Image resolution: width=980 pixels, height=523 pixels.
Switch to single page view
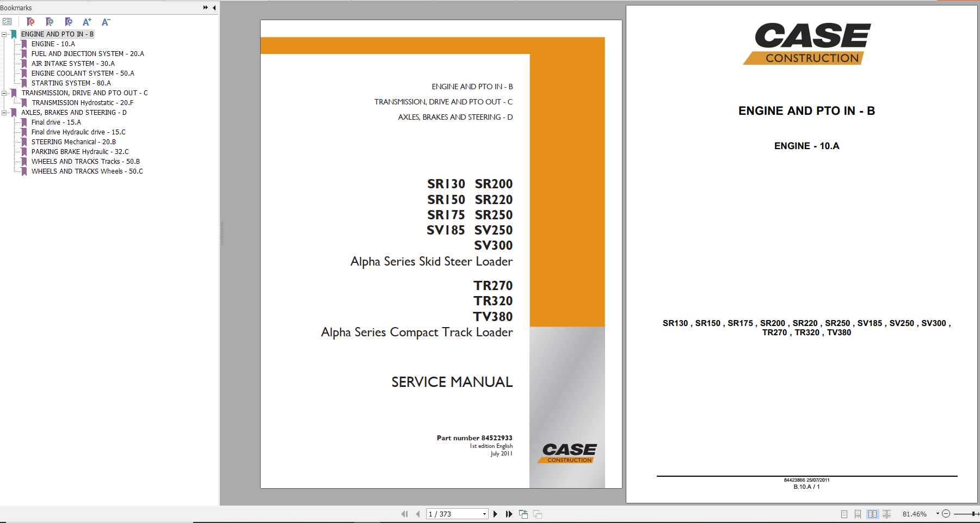point(844,514)
